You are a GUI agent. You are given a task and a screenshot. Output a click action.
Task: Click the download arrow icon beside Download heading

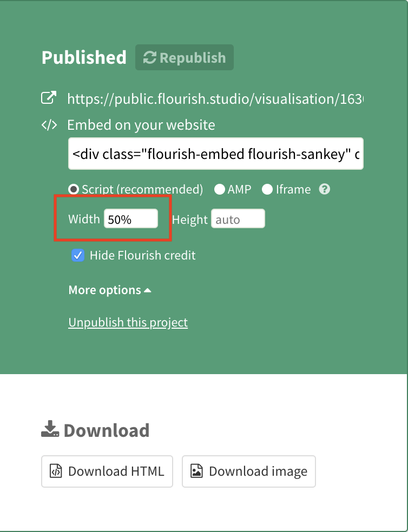coord(49,429)
